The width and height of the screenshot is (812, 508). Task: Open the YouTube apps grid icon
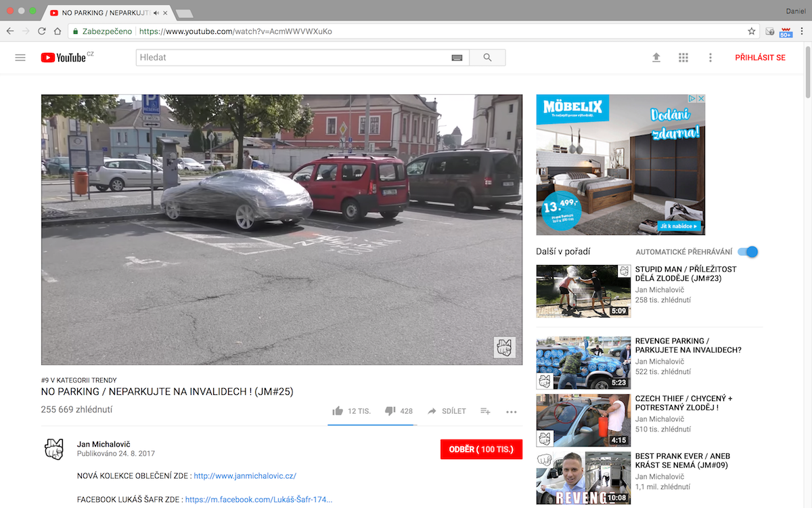pos(683,58)
